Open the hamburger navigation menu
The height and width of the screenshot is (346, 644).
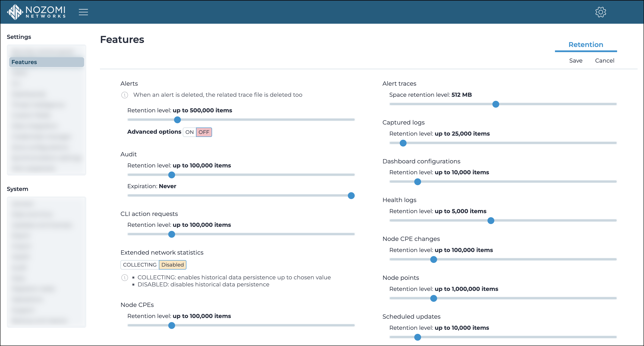83,12
